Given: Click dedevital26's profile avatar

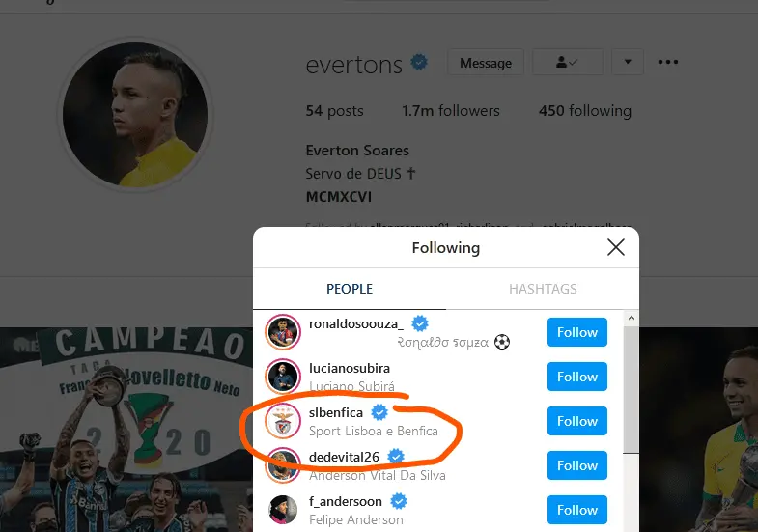Looking at the screenshot, I should pos(283,466).
